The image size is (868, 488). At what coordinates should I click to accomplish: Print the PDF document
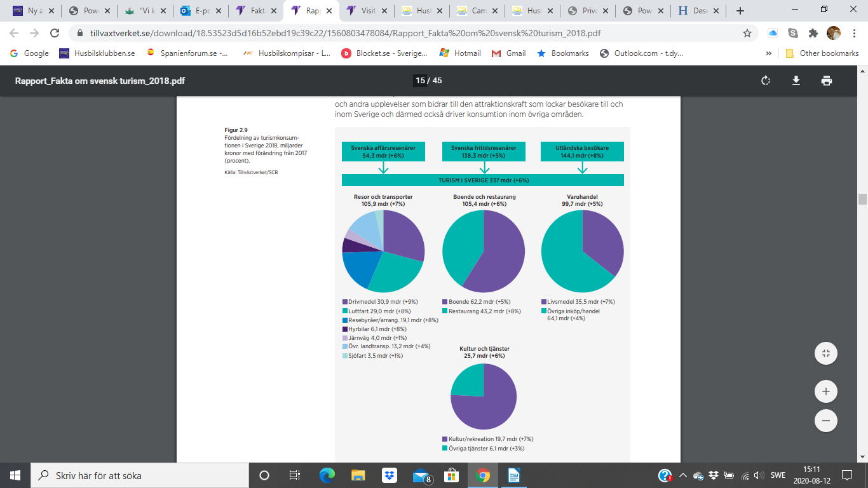[x=826, y=81]
